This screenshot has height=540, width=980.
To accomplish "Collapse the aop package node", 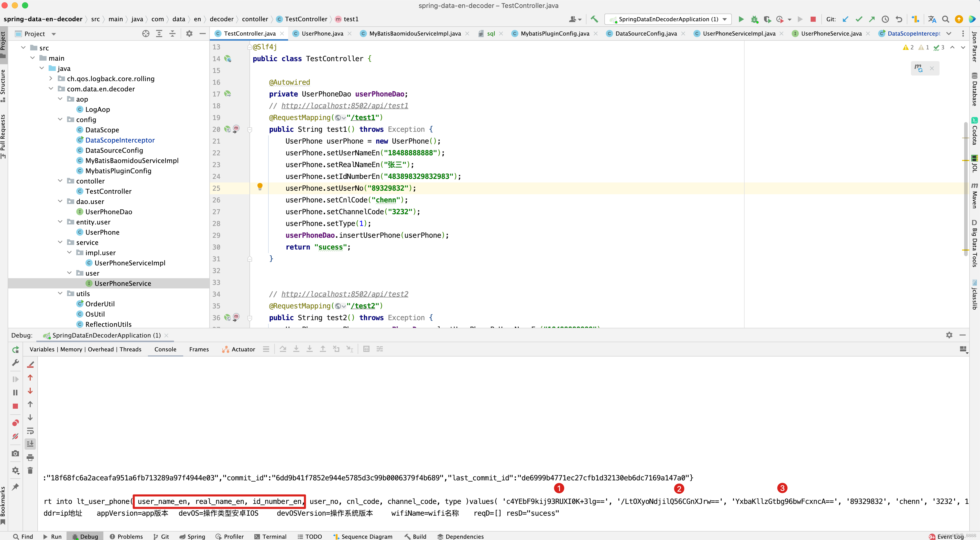I will pyautogui.click(x=60, y=99).
